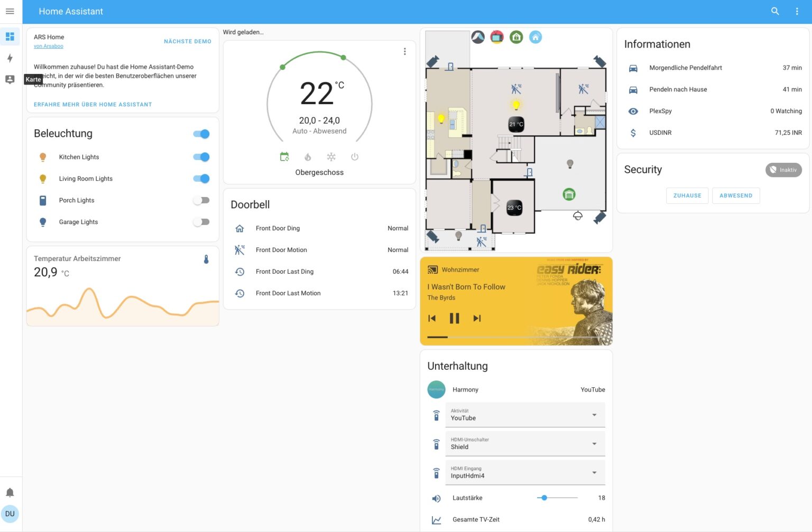Turn off Living Room Lights switch
This screenshot has width=812, height=532.
click(201, 179)
